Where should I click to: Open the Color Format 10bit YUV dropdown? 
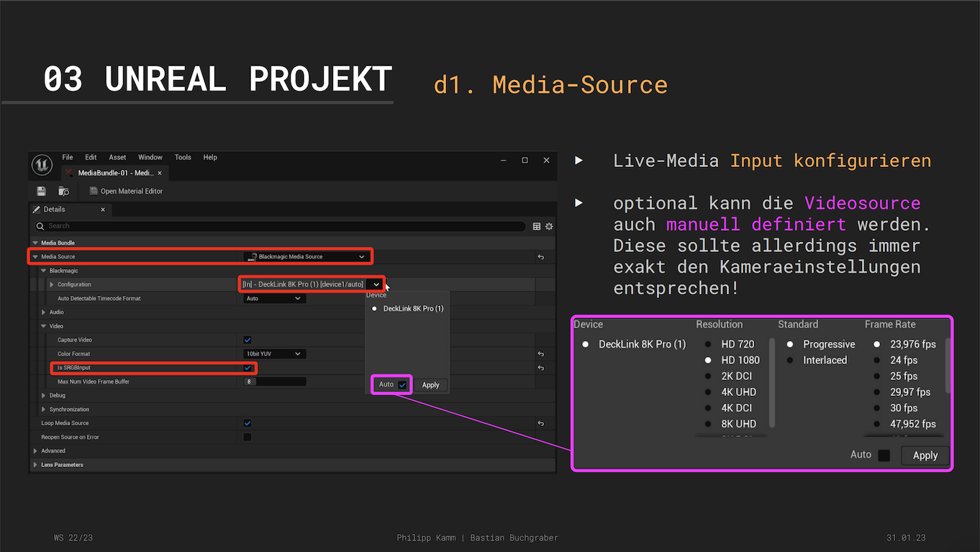(274, 354)
